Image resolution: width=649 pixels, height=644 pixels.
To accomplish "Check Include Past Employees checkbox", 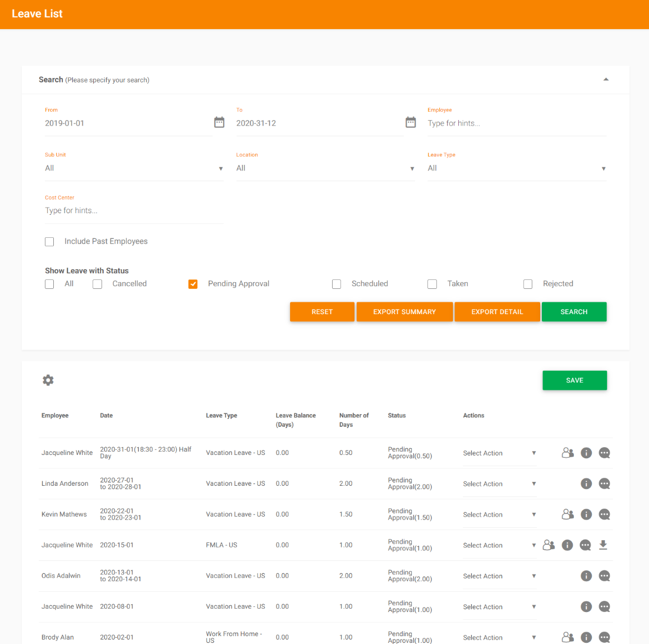I will coord(49,242).
